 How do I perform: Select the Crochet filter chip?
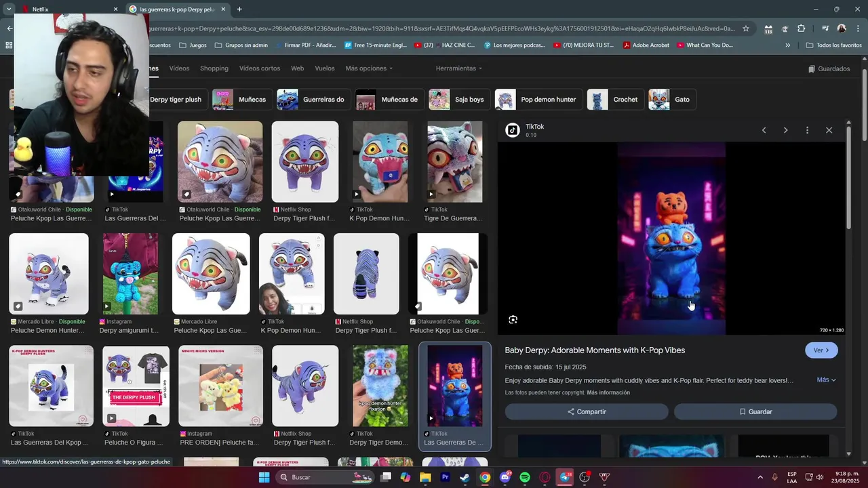point(615,100)
